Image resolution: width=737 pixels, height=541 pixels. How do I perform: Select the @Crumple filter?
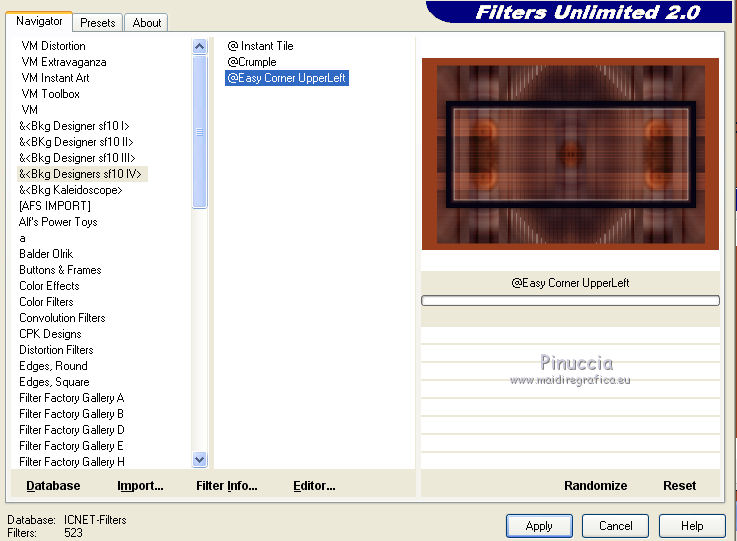(252, 62)
